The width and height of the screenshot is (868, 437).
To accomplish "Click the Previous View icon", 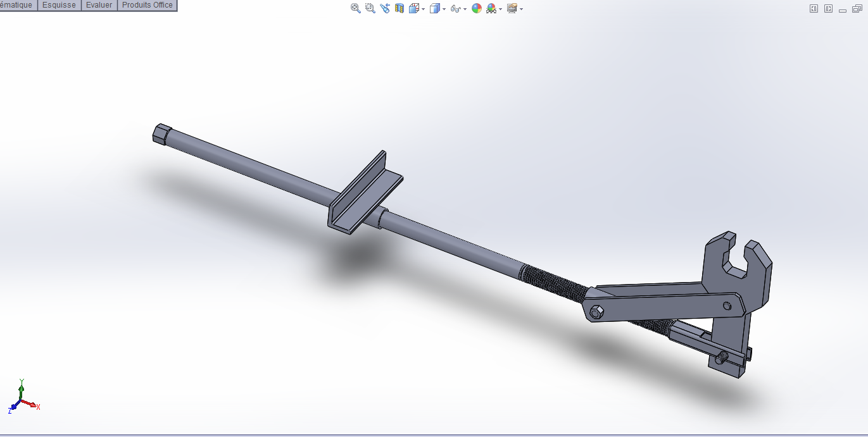I will pos(385,8).
